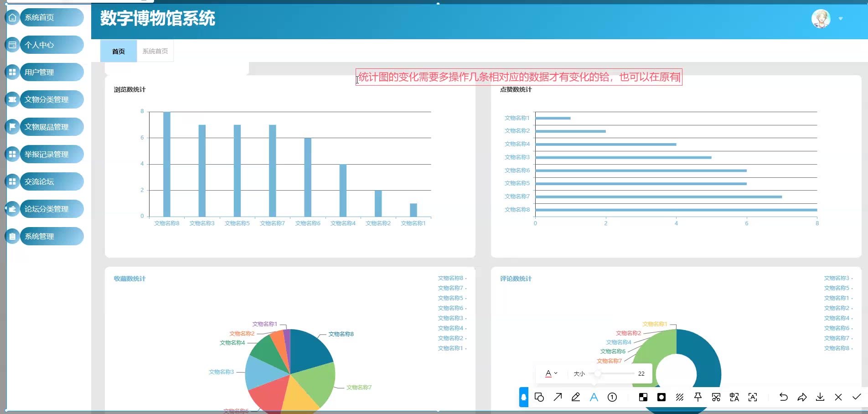Click the 数字博物馆系统 title
This screenshot has height=414, width=868.
coord(158,18)
